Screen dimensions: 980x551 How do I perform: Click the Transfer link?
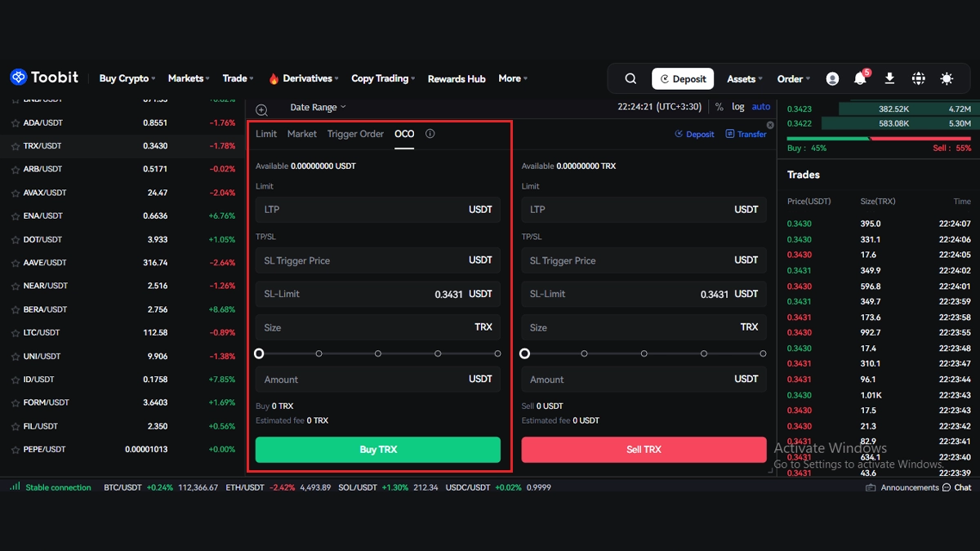[x=746, y=134]
